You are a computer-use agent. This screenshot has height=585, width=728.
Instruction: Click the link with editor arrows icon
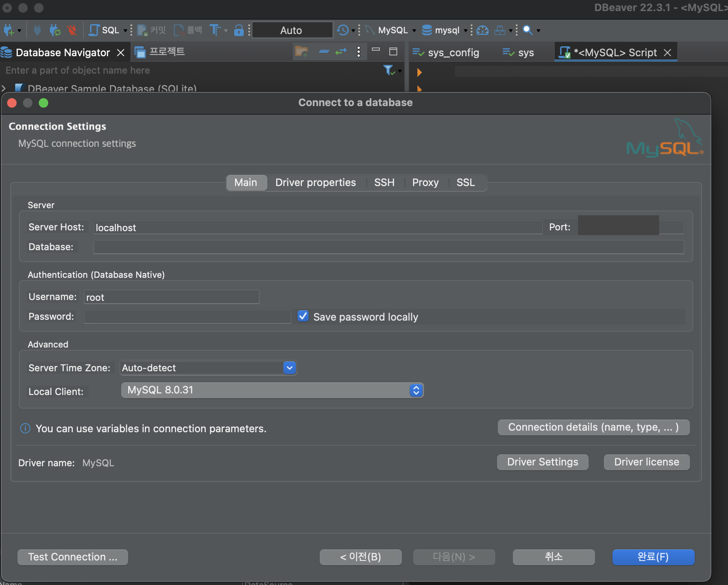pyautogui.click(x=341, y=51)
